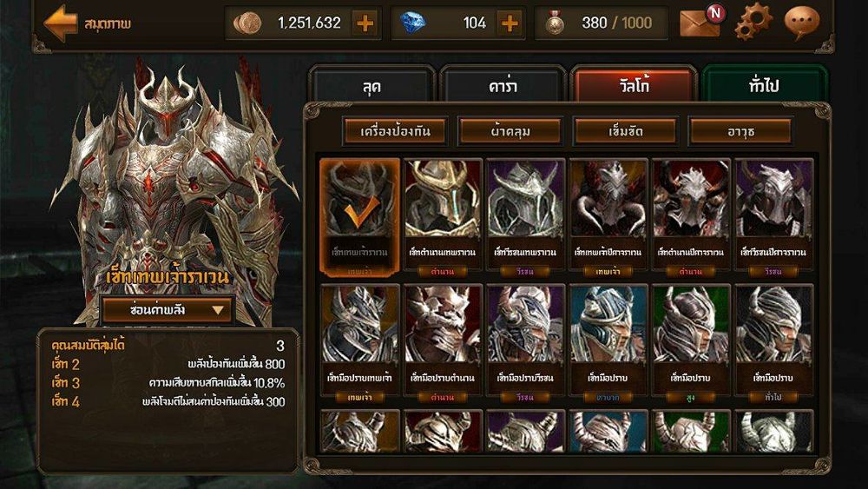Filter by อาวุธ button
The width and height of the screenshot is (868, 489).
(740, 131)
